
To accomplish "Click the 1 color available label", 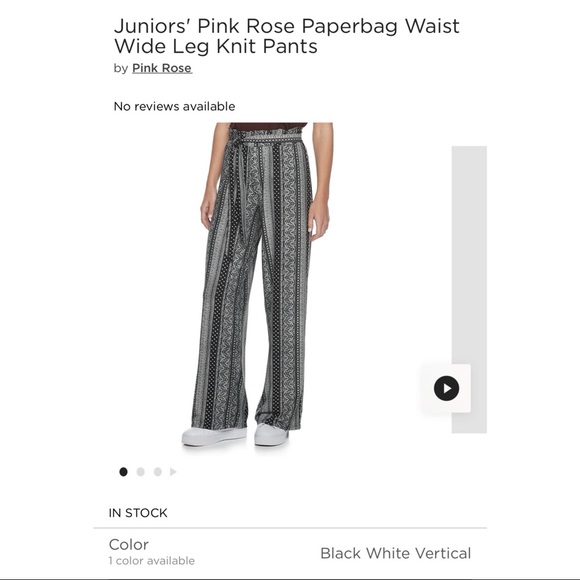I will click(152, 561).
